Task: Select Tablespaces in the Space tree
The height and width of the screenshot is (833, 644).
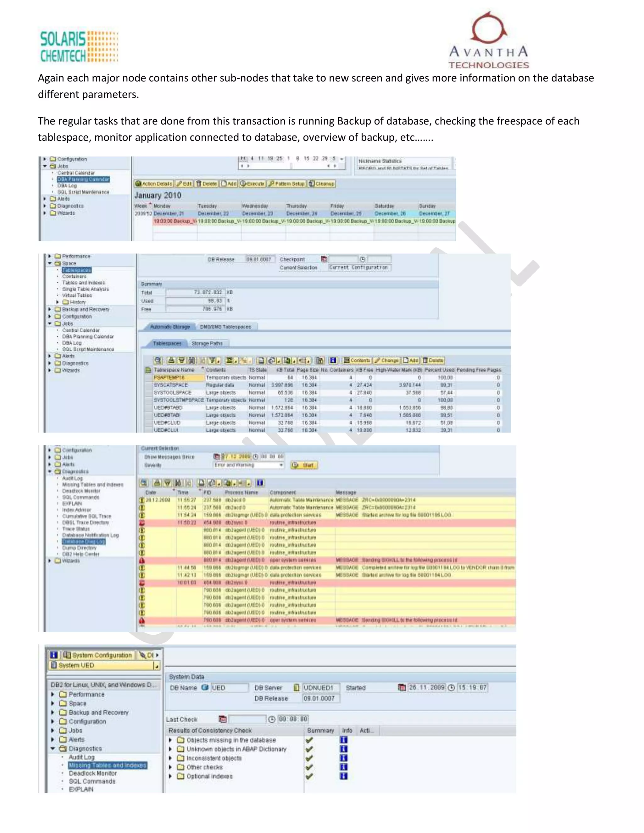Action: coord(77,270)
